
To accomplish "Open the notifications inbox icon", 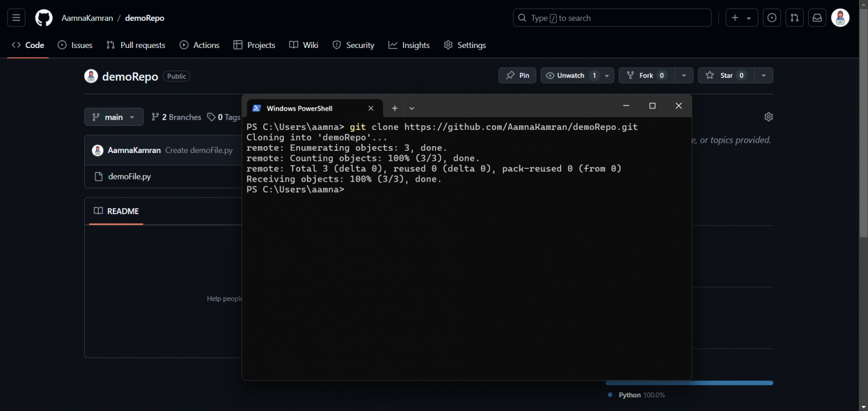I will click(817, 18).
